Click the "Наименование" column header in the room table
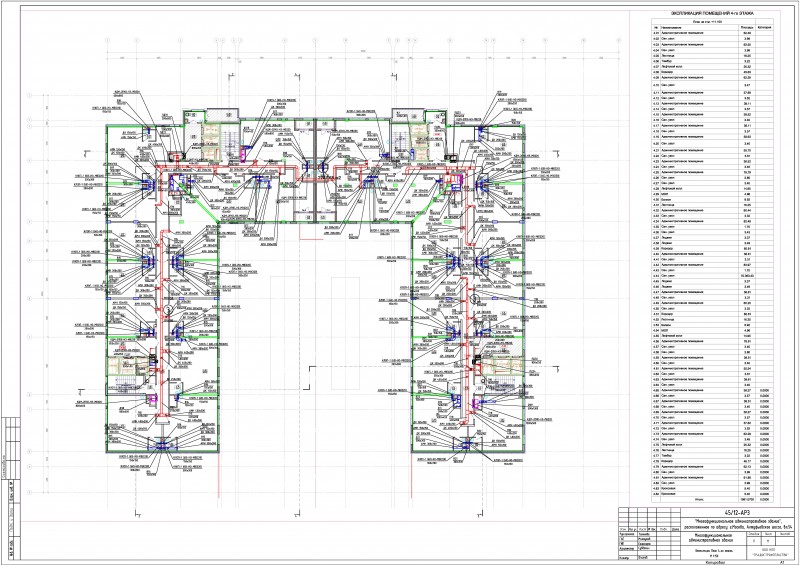800x565 pixels. [670, 27]
